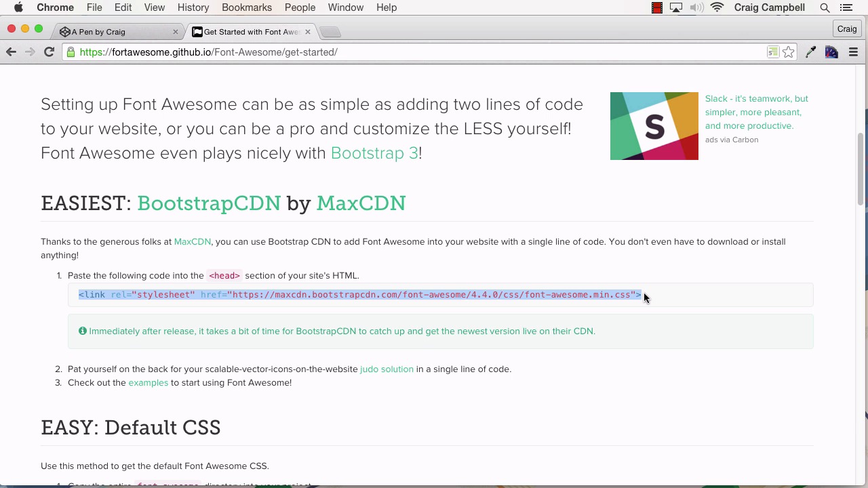Open AirPlay display menu bar icon
The height and width of the screenshot is (488, 868).
pos(676,7)
